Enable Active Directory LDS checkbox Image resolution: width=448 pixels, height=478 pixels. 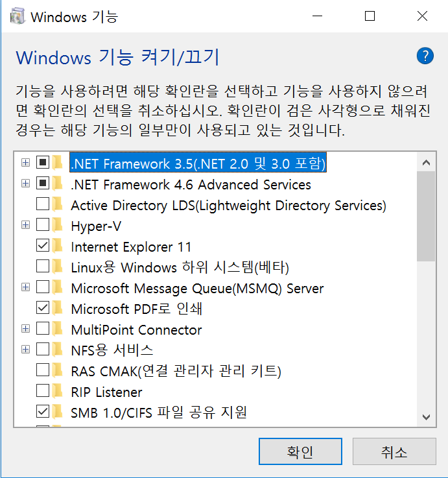point(43,204)
